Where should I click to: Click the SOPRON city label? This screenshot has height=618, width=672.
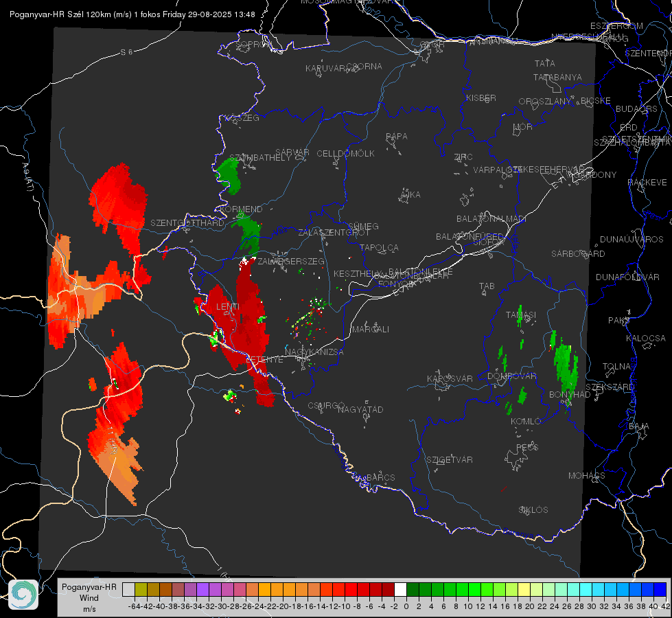[x=253, y=44]
